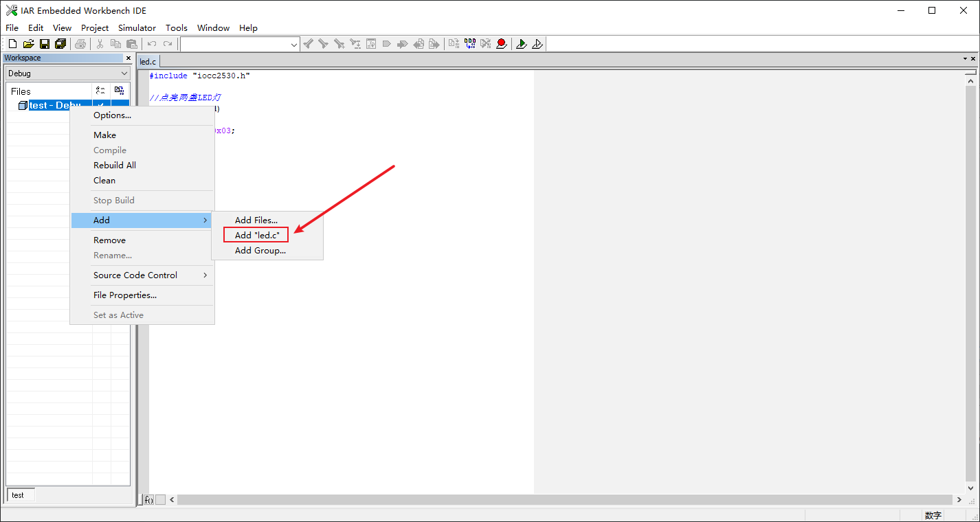
Task: Launch Download and Debug via the green arrow icon
Action: 522,43
